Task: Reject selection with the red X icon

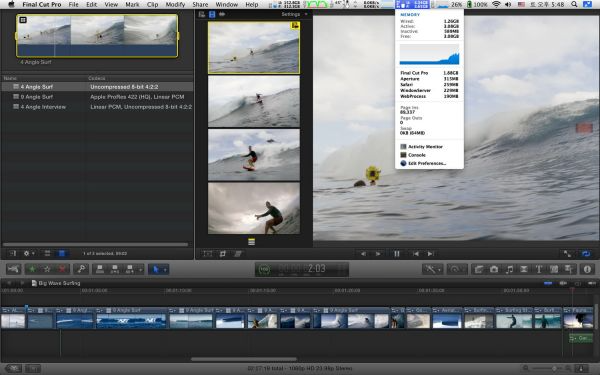Action: 62,269
